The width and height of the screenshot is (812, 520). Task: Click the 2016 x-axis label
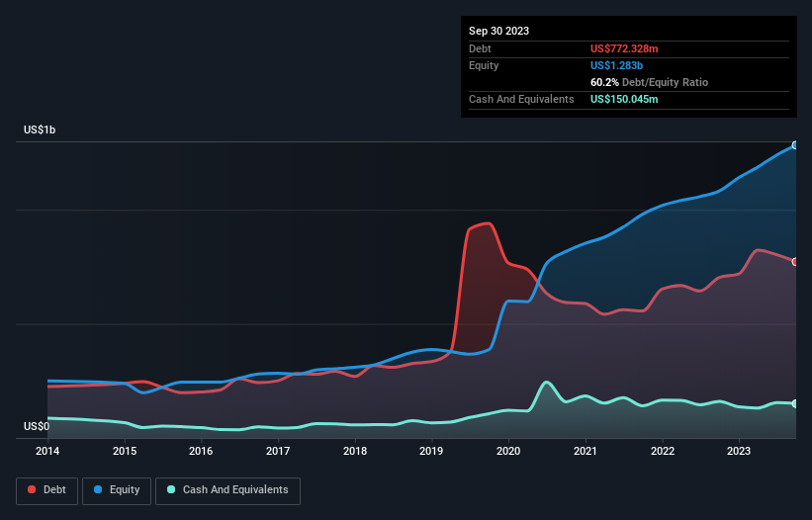click(201, 451)
